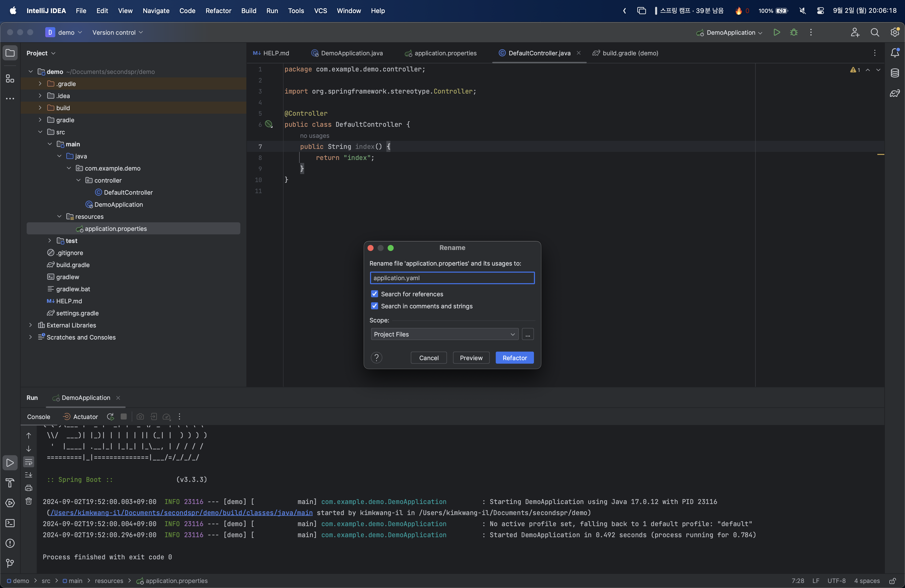Click the Rerun icon in Run console toolbar
905x588 pixels.
110,416
